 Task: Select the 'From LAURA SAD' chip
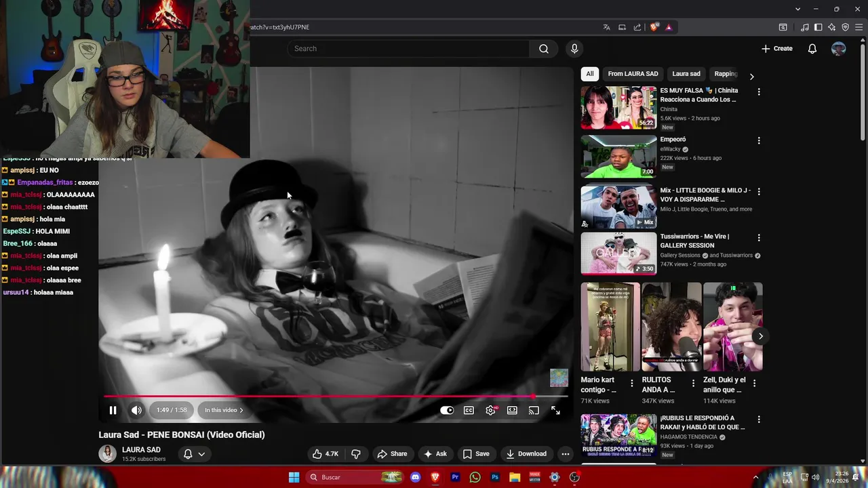click(633, 74)
